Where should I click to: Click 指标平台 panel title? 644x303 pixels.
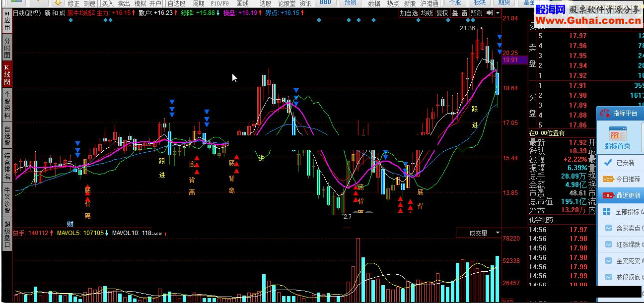(x=625, y=113)
